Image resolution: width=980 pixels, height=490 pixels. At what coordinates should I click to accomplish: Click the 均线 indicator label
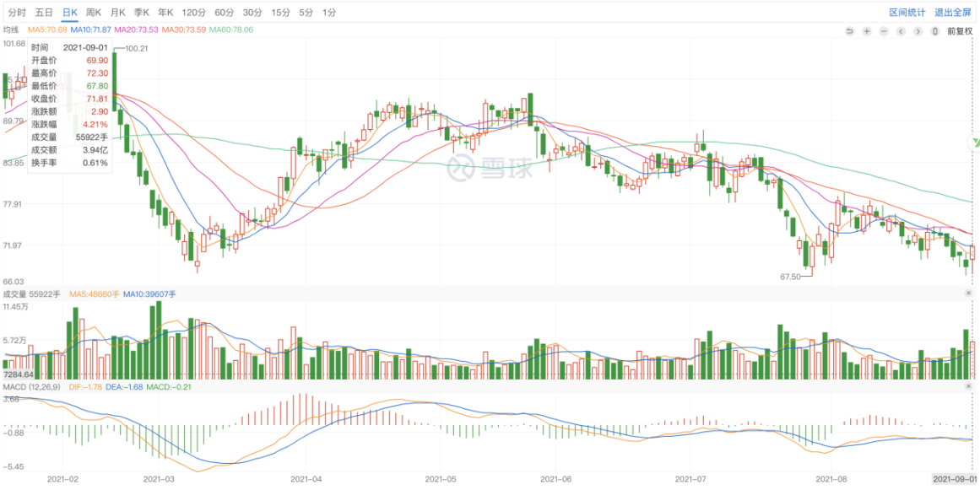click(x=11, y=30)
